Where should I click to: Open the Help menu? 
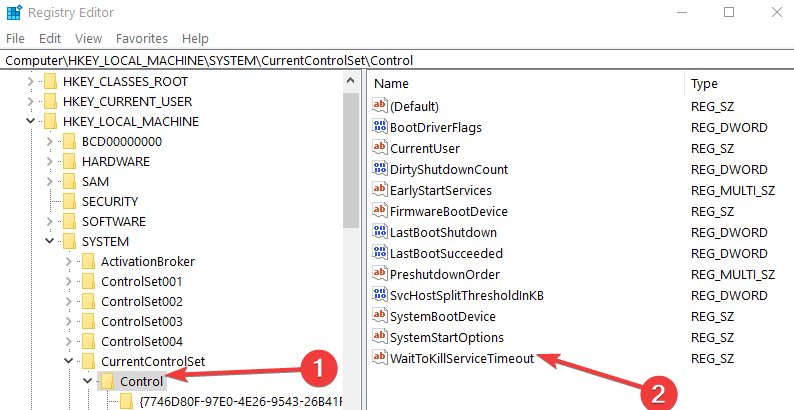195,38
